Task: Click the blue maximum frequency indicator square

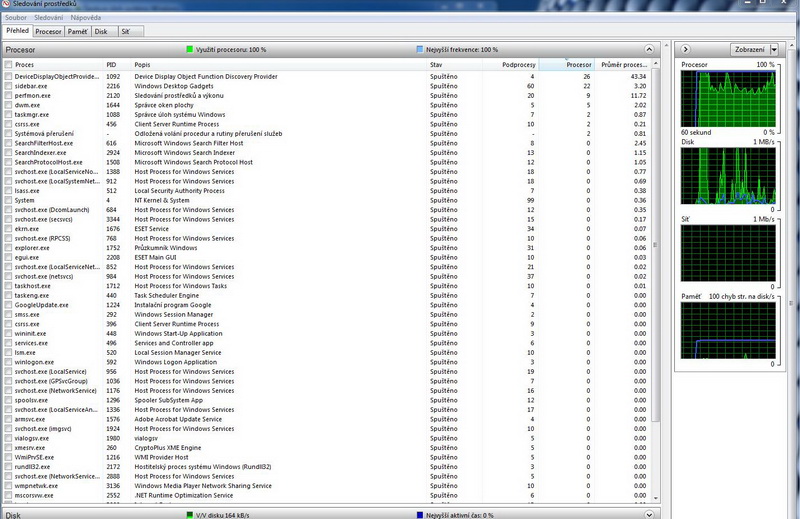Action: tap(418, 49)
